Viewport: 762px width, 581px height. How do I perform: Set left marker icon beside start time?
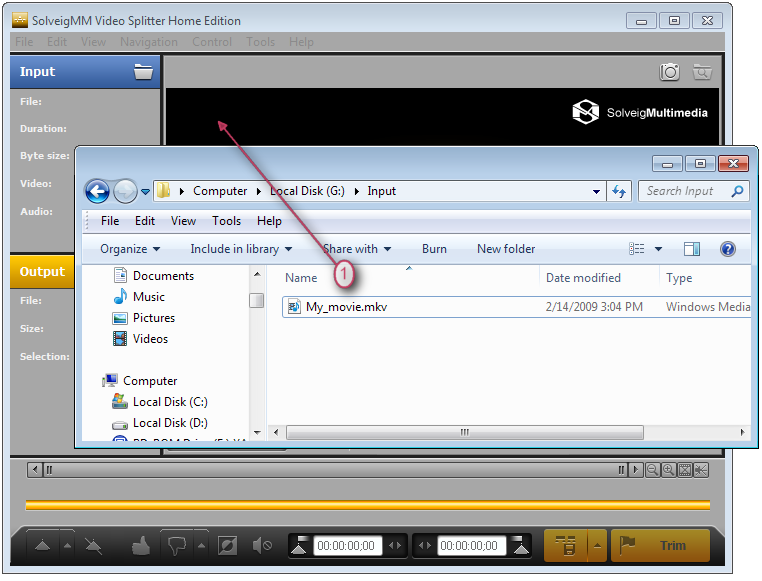click(299, 546)
